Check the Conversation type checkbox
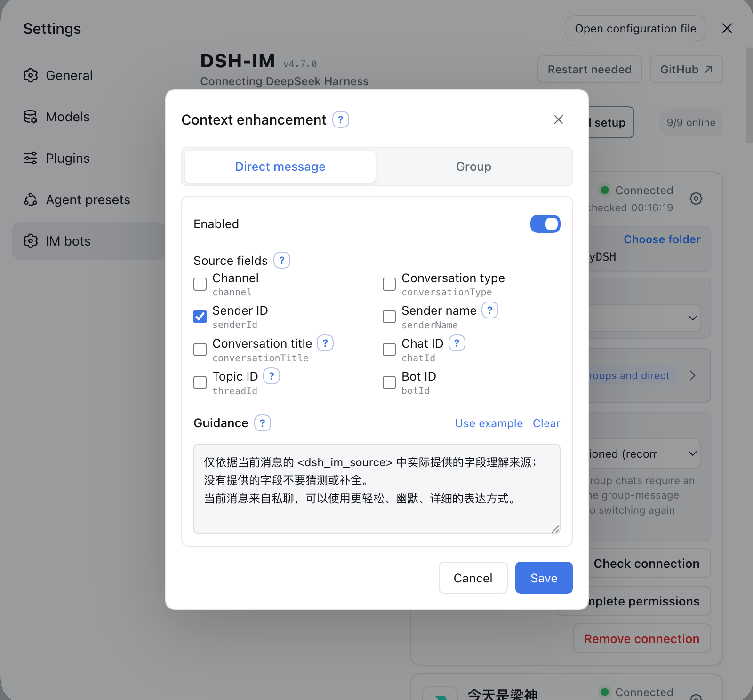 click(x=389, y=284)
